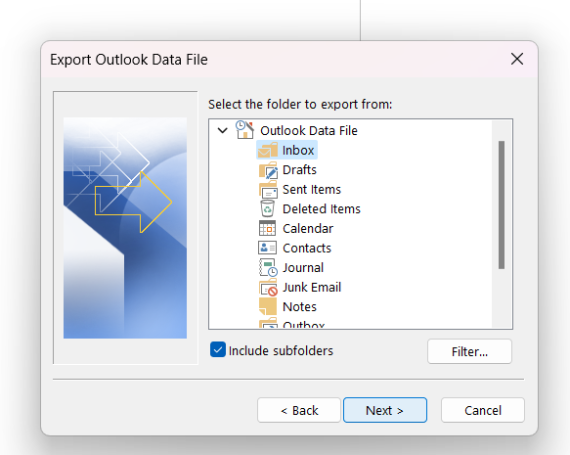Go to previous step with Back
This screenshot has height=455, width=570.
[299, 410]
